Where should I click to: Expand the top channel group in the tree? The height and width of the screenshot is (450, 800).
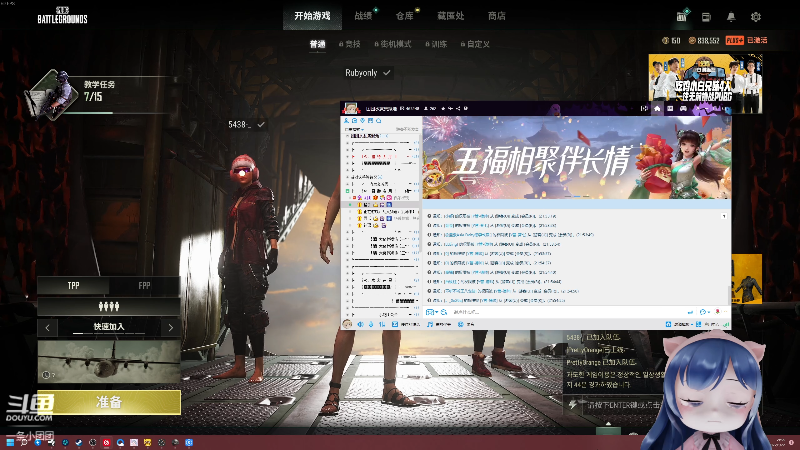(347, 136)
